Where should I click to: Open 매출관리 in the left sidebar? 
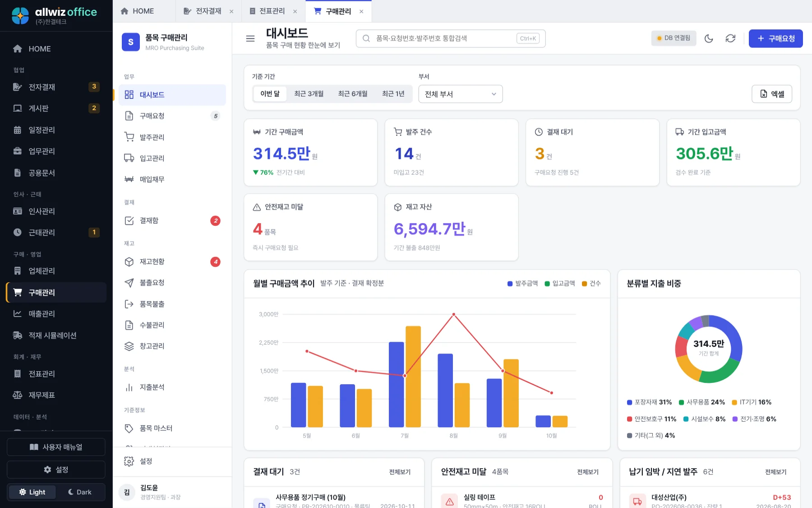56,313
